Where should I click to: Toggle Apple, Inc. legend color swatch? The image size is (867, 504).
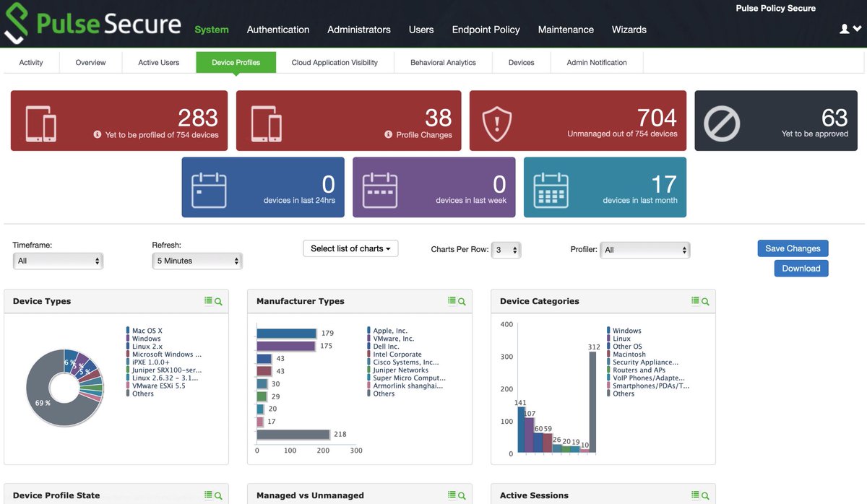(x=369, y=331)
